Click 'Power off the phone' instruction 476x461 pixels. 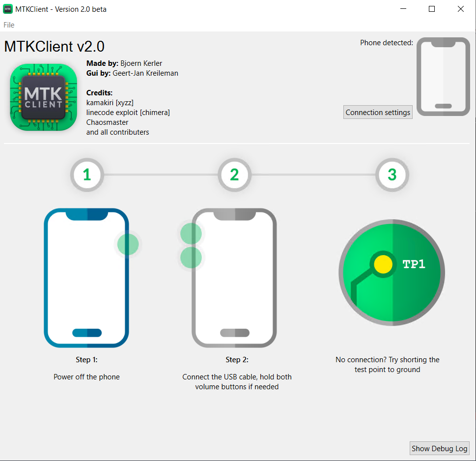pyautogui.click(x=86, y=377)
